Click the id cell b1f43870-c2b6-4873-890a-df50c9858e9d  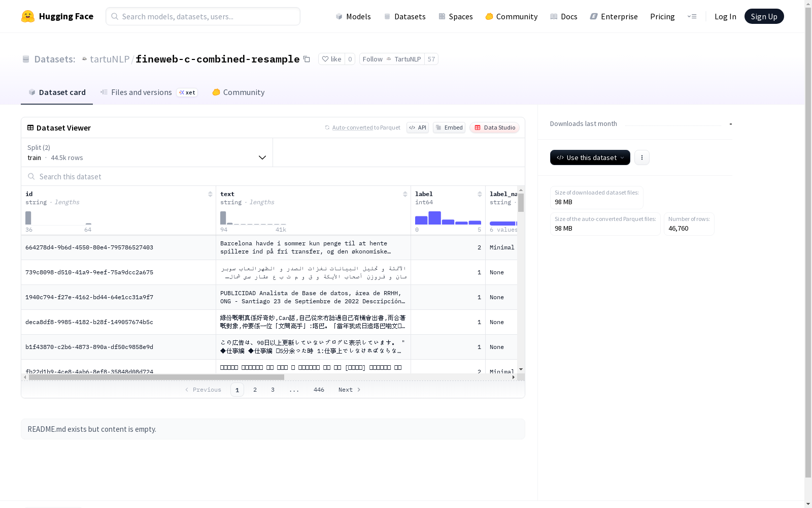click(x=118, y=347)
